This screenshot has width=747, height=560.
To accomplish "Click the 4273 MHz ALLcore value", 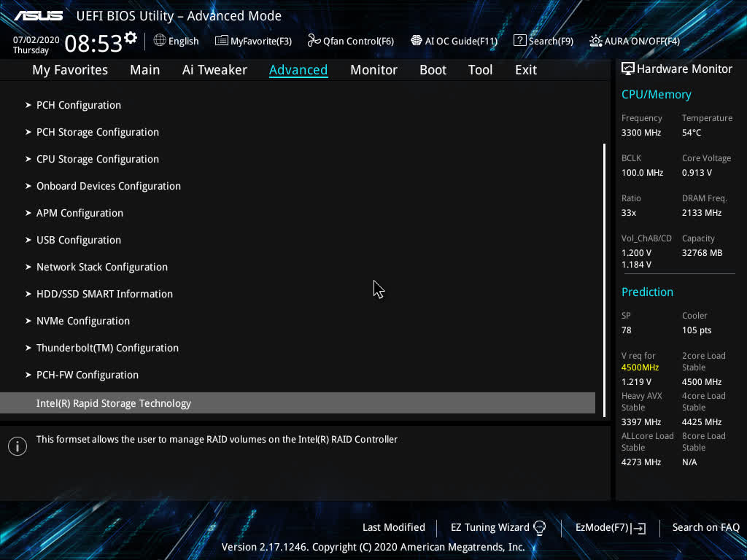I will [x=640, y=462].
